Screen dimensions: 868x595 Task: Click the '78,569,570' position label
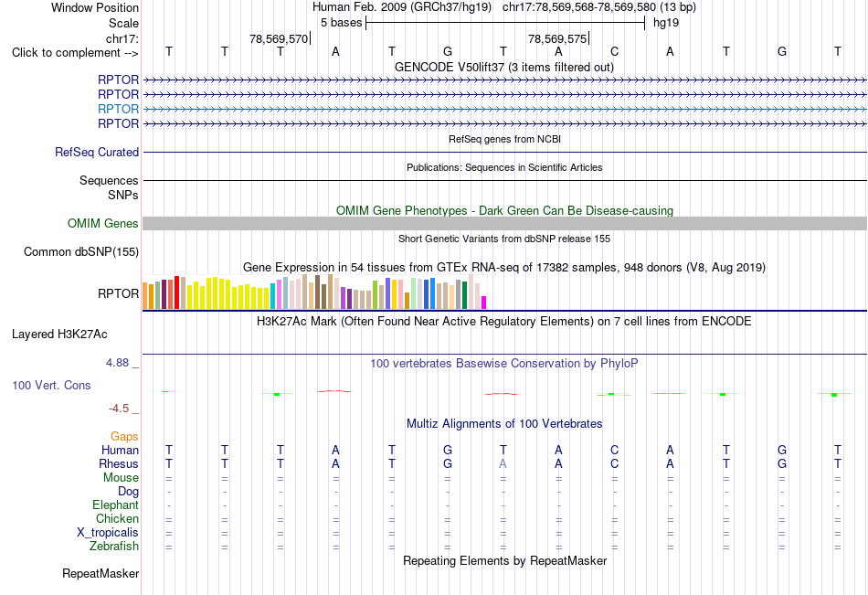(x=279, y=38)
